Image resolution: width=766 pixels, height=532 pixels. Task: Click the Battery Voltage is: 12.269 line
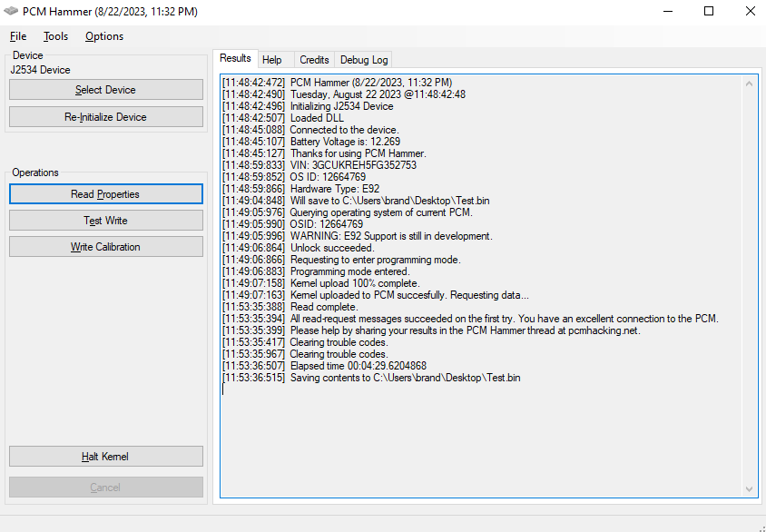(311, 142)
